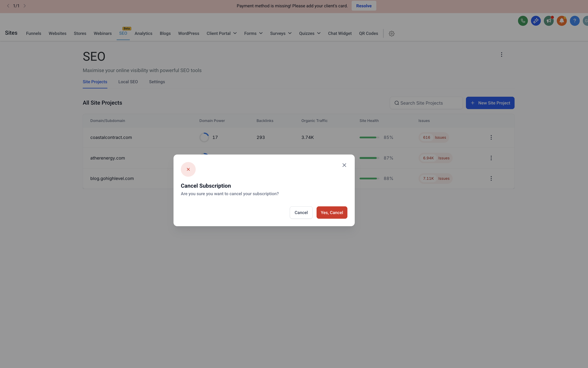
Task: Open the megaphone announcements icon
Action: [x=548, y=21]
